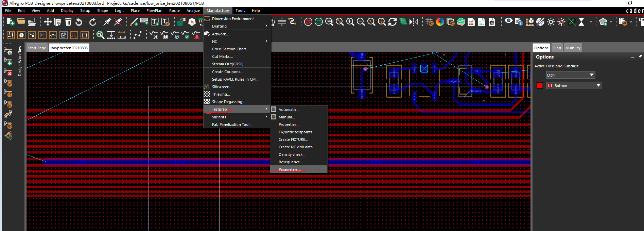Click the Unfix crossed pushpin icon
The height and width of the screenshot is (231, 644).
(118, 22)
